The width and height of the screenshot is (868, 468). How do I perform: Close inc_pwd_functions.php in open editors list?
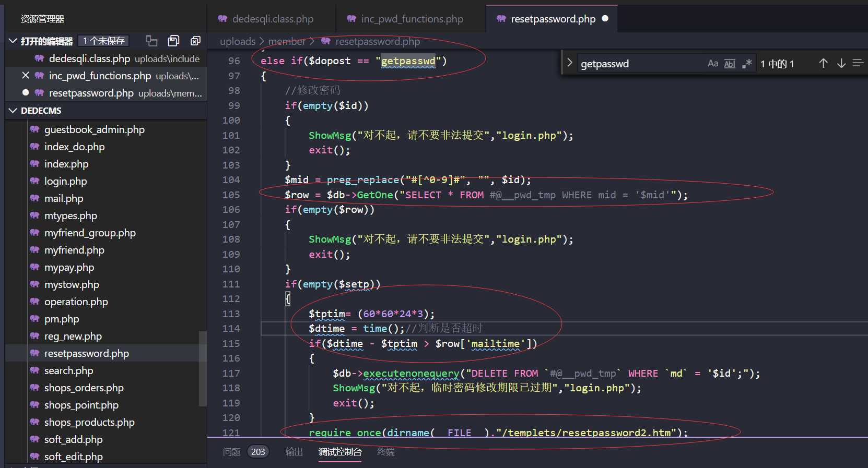coord(26,76)
